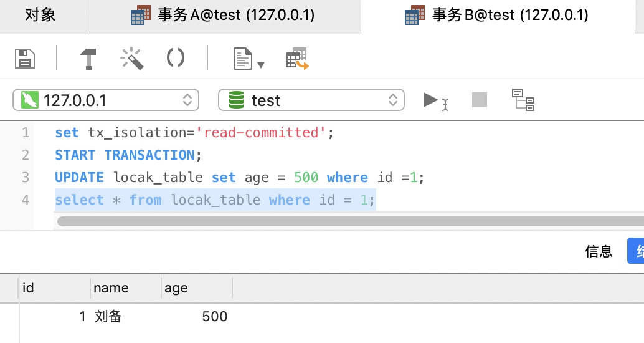The image size is (644, 343).
Task: Click the text document toolbar icon
Action: pos(243,59)
